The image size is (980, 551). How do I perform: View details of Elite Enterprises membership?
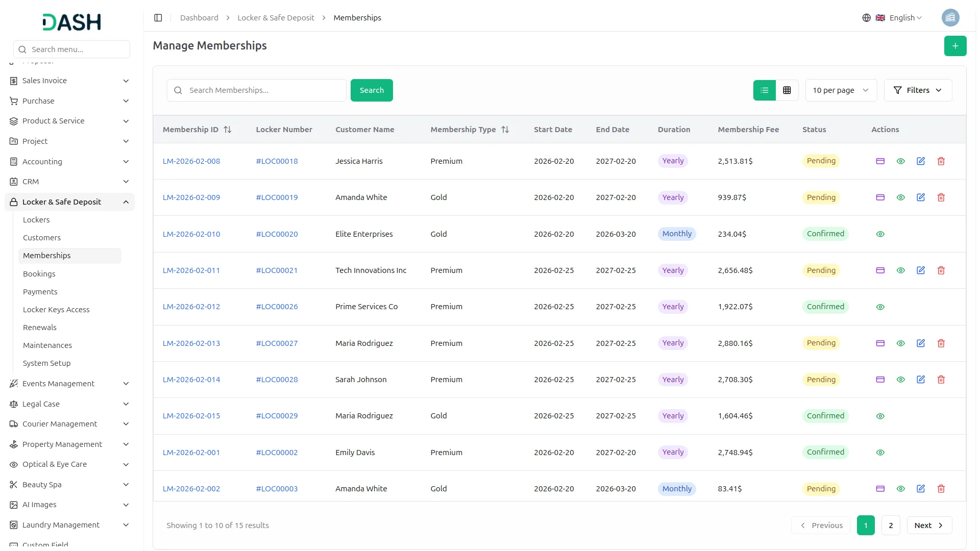880,234
